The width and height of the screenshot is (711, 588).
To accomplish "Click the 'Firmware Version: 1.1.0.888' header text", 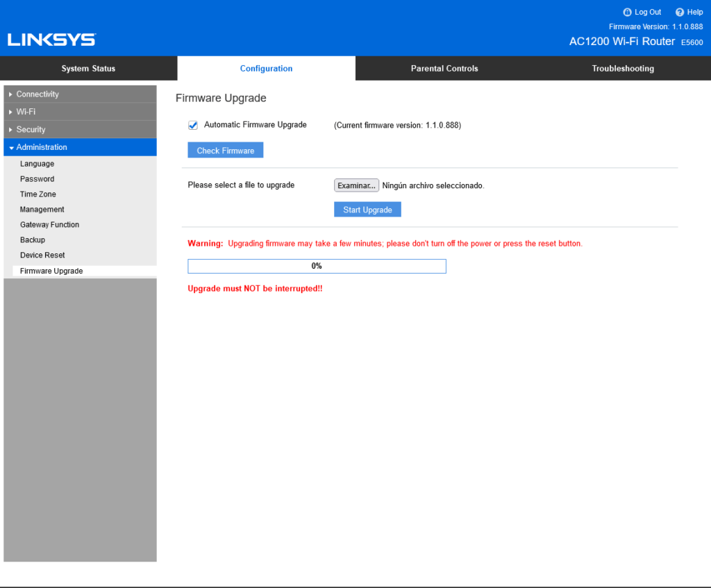I will coord(655,27).
